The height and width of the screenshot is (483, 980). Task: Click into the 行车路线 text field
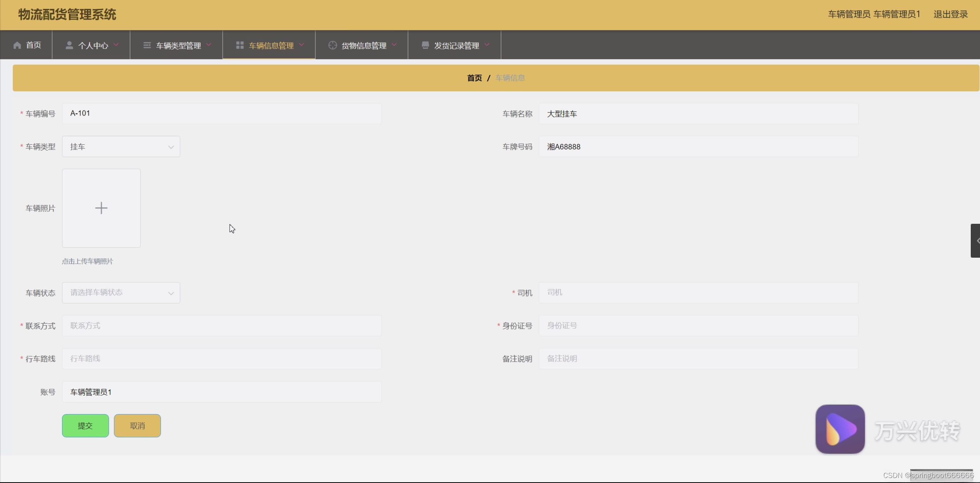pyautogui.click(x=222, y=359)
